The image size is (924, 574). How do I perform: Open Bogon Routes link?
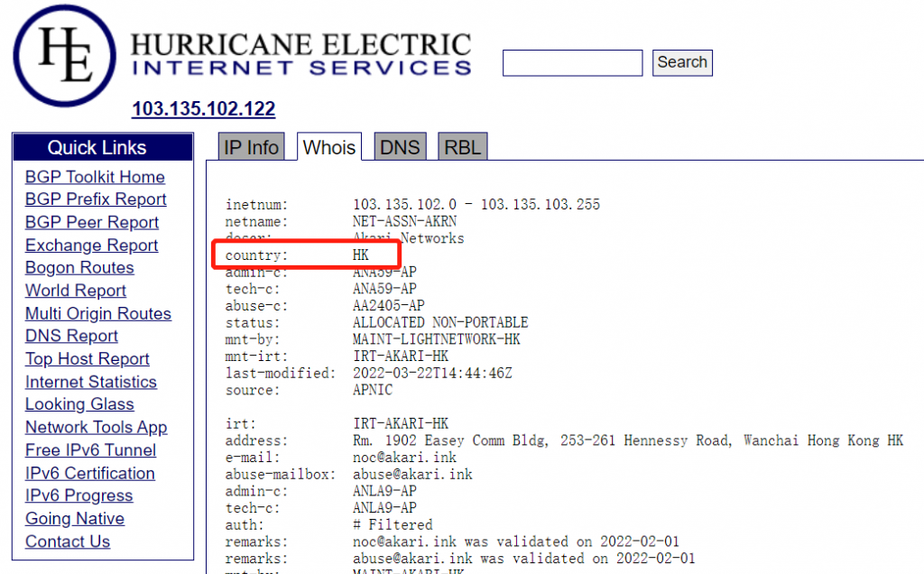[79, 267]
